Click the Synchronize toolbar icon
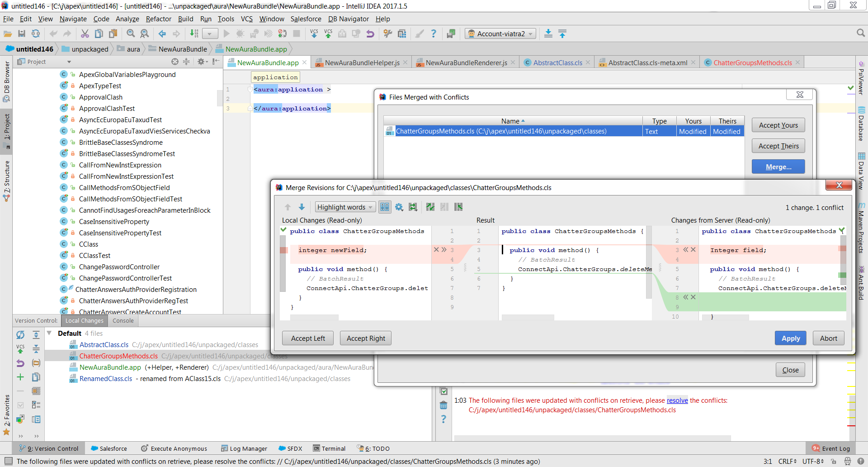 click(36, 33)
